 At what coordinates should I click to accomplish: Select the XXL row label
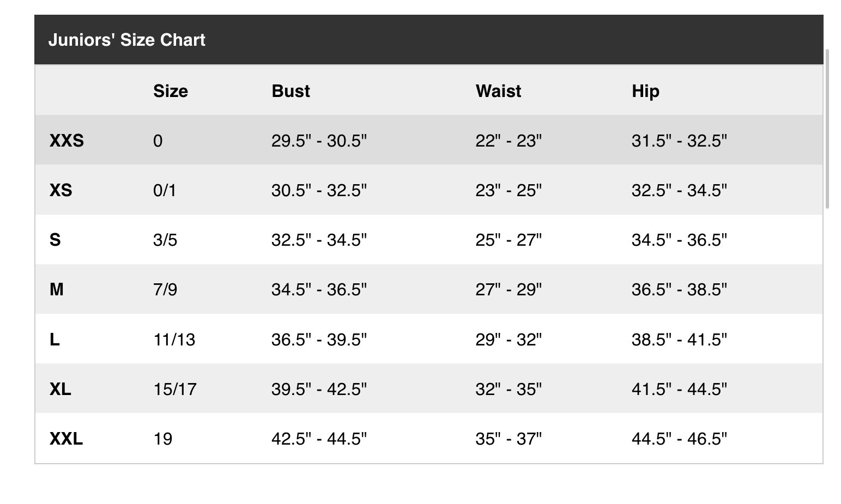pyautogui.click(x=66, y=439)
